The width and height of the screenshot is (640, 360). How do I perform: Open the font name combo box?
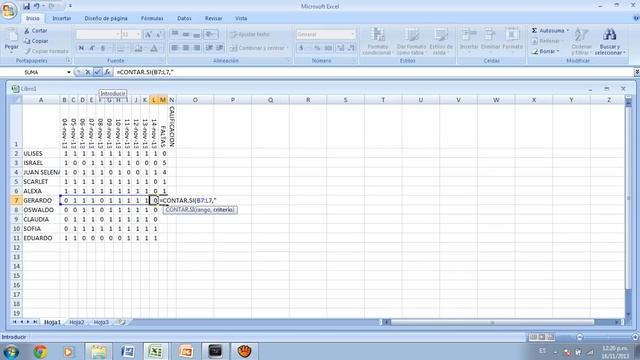(98, 34)
